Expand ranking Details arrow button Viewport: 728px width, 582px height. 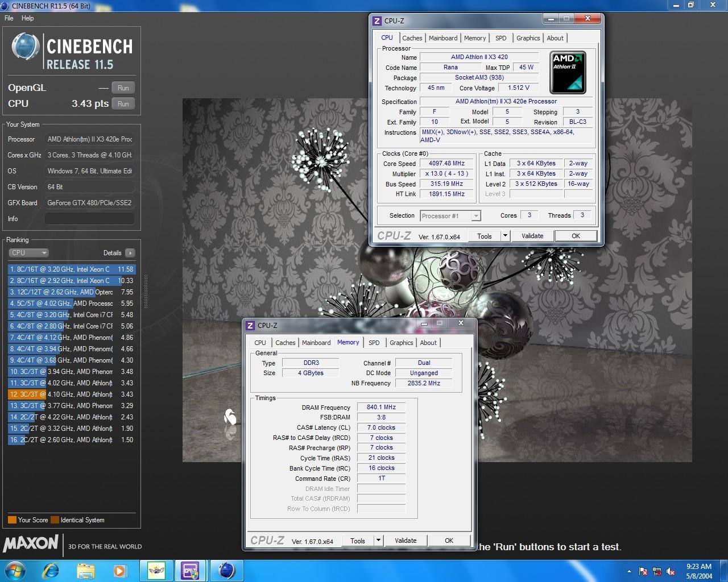pyautogui.click(x=130, y=253)
